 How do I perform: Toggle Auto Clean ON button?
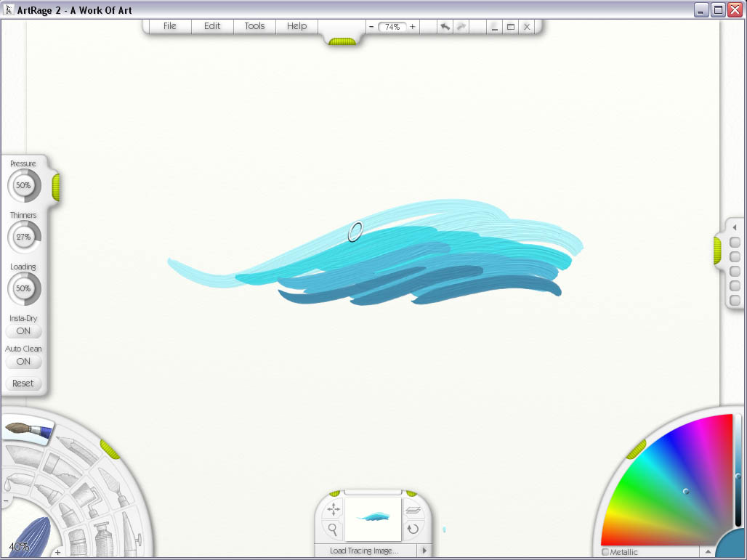(x=23, y=362)
